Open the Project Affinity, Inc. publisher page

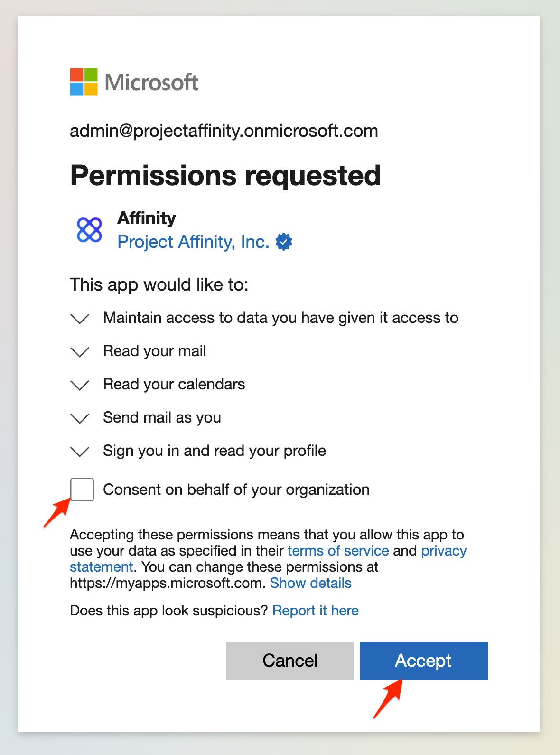(x=193, y=242)
